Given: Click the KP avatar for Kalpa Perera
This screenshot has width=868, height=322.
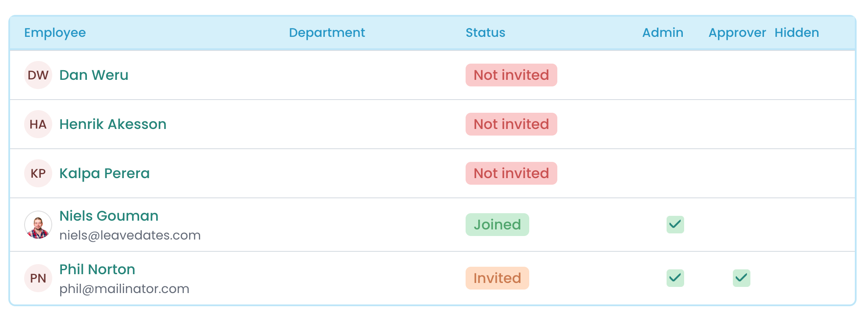Looking at the screenshot, I should pyautogui.click(x=38, y=173).
